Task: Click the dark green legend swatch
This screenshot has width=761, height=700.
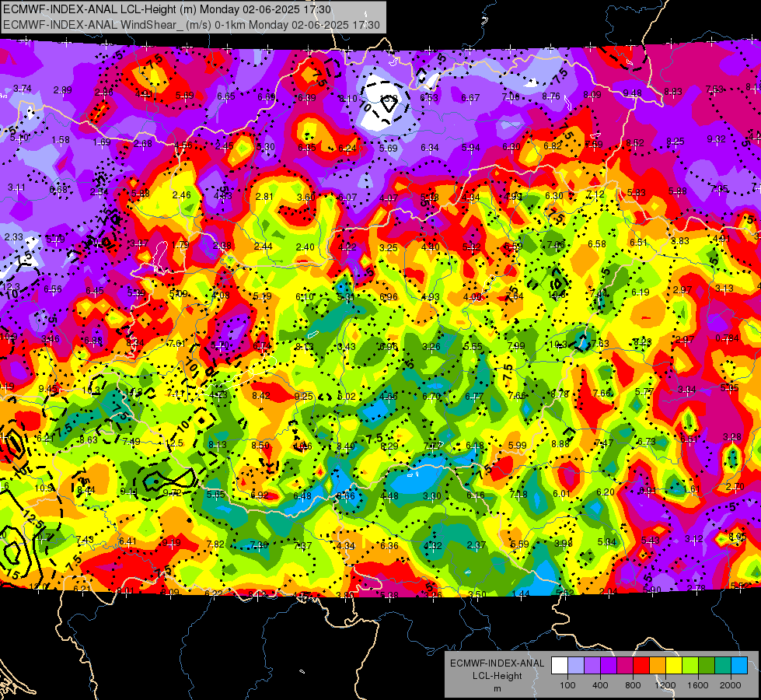Action: click(x=707, y=666)
